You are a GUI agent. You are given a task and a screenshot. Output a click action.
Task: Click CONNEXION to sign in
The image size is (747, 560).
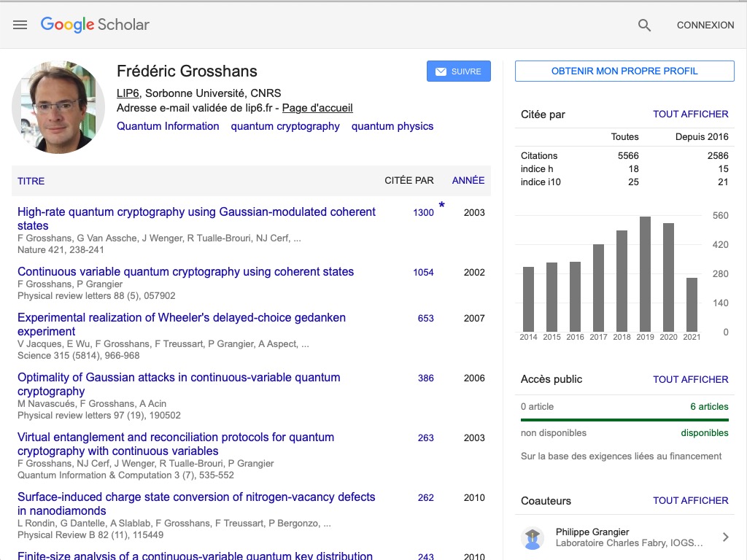coord(705,25)
